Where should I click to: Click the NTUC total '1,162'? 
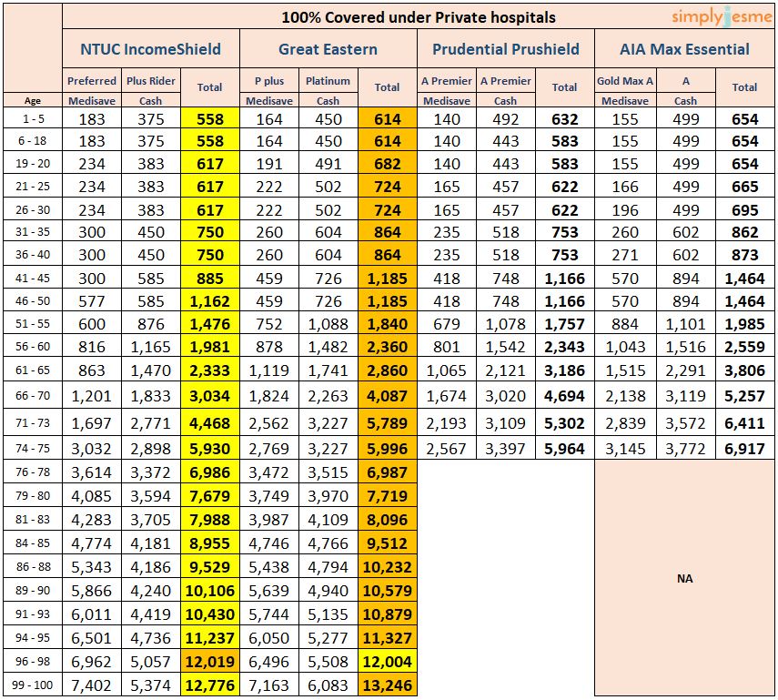pos(210,301)
